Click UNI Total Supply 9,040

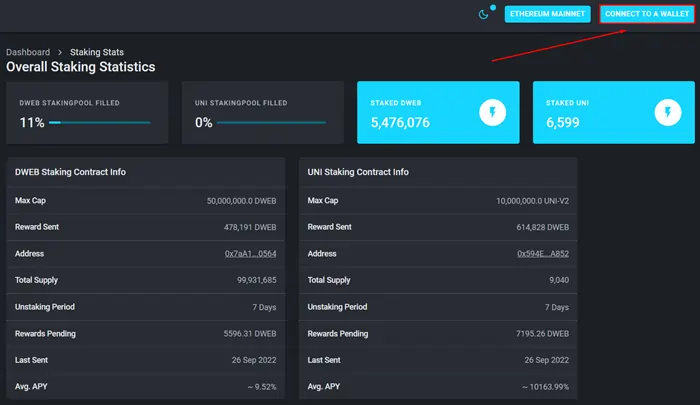tap(559, 280)
